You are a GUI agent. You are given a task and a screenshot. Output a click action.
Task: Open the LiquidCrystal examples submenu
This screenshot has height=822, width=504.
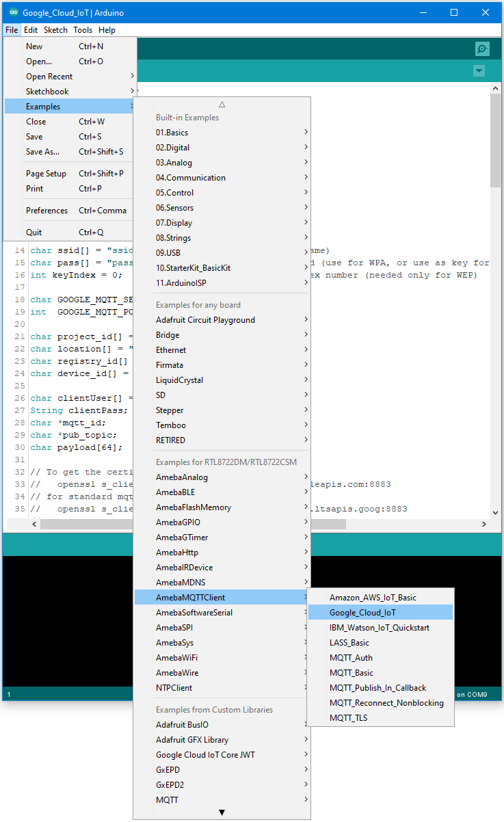(222, 380)
